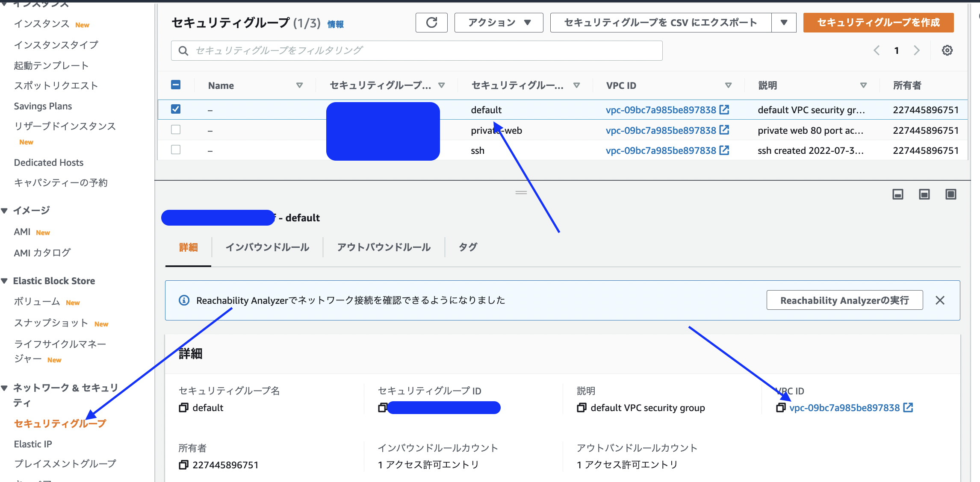Select the private-web row checkbox
Image resolution: width=980 pixels, height=482 pixels.
click(176, 130)
